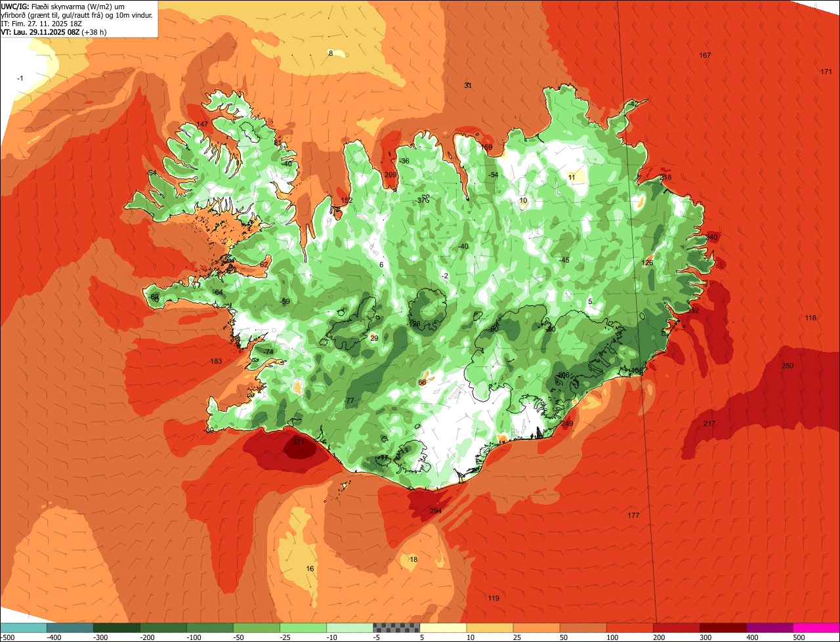Click the map value '-1' near the northwest corner
Screen dimensions: 840x642
coord(20,78)
